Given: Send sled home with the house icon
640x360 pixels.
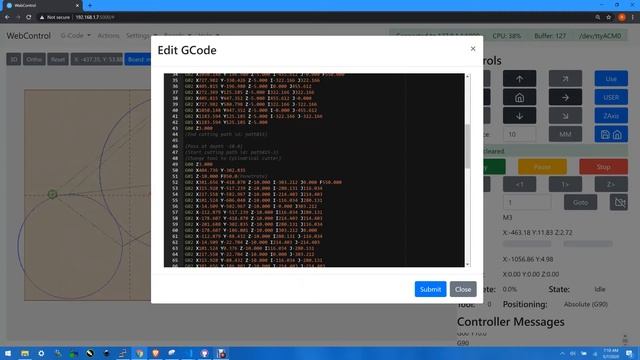Looking at the screenshot, I should 519,98.
